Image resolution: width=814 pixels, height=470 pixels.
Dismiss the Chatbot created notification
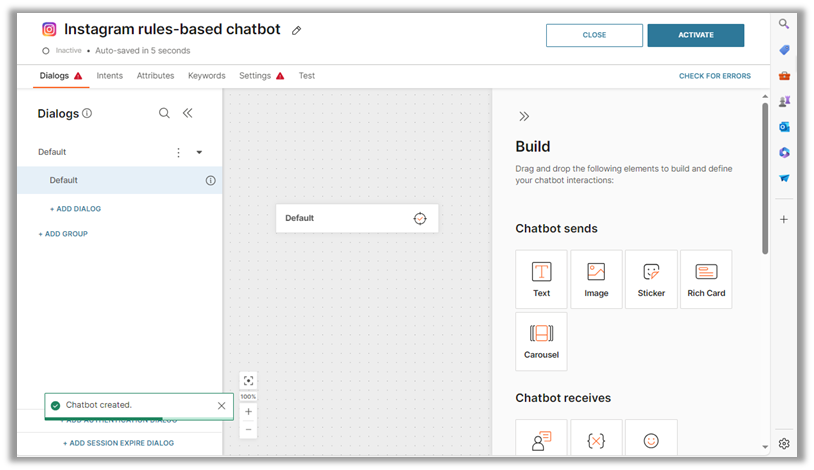[222, 406]
